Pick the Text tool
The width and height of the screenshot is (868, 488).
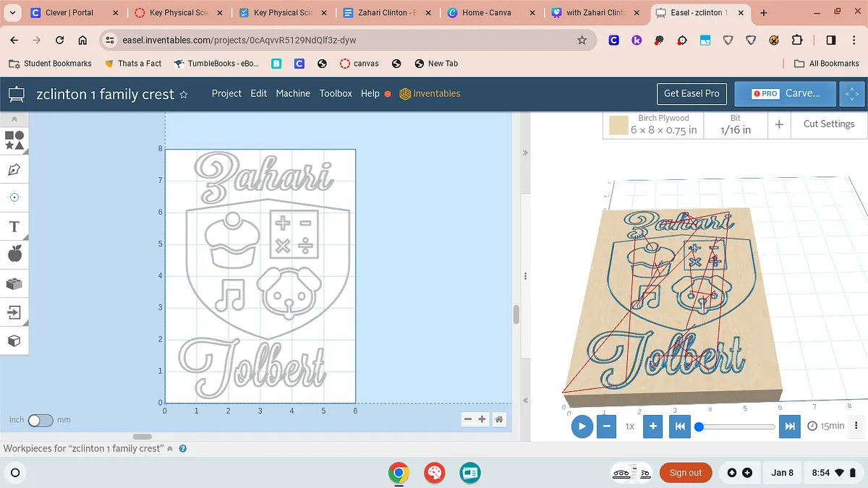14,226
